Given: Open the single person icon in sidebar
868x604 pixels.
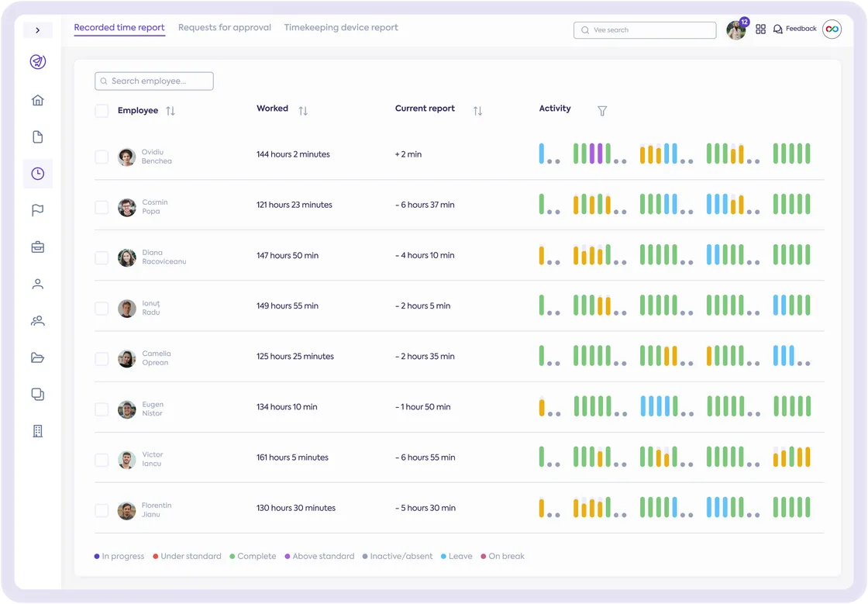Looking at the screenshot, I should pyautogui.click(x=38, y=284).
